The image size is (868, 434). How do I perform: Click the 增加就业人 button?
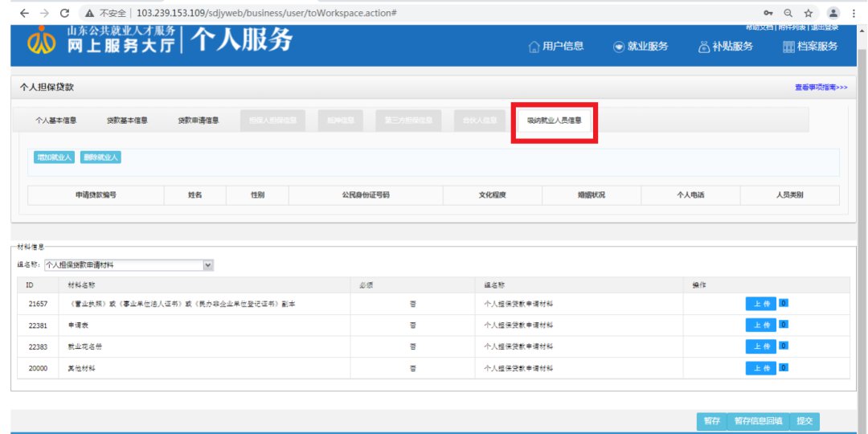55,158
